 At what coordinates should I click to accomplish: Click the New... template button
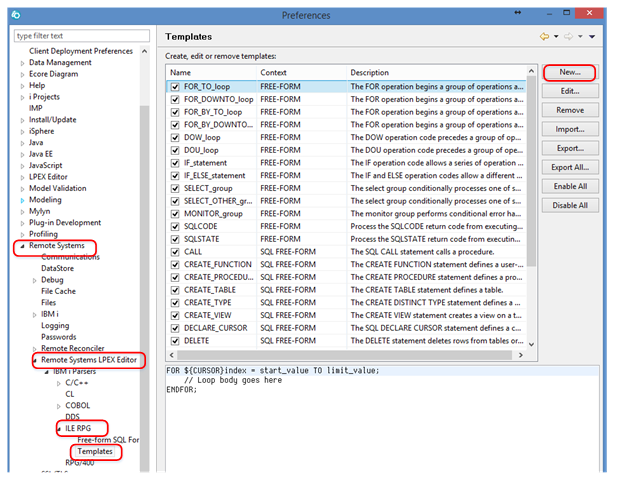click(x=569, y=73)
